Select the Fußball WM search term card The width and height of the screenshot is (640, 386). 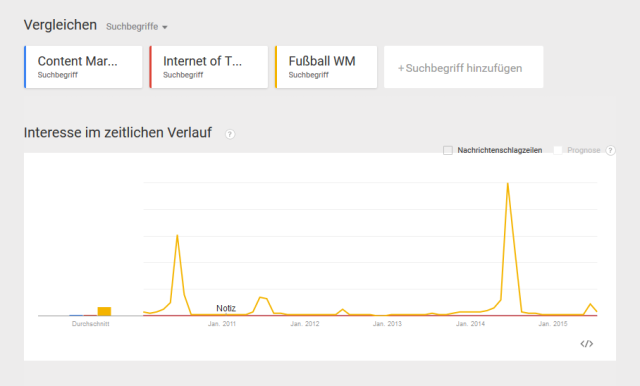point(326,67)
